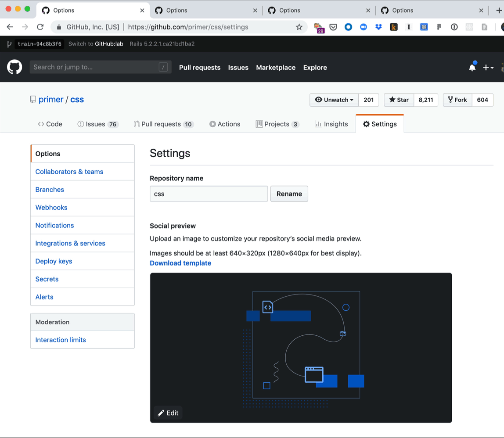This screenshot has height=438, width=504.
Task: Edit the social preview image
Action: [167, 413]
